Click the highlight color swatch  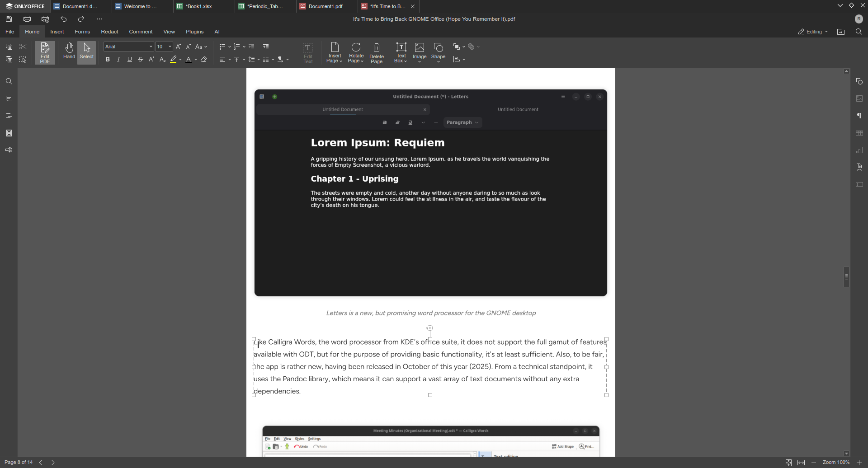tap(173, 60)
